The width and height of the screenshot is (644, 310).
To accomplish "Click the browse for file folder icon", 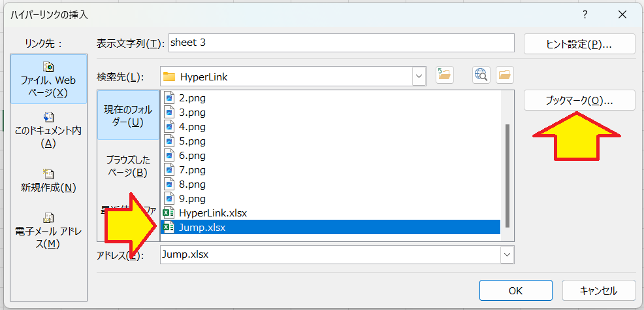I will (x=504, y=75).
